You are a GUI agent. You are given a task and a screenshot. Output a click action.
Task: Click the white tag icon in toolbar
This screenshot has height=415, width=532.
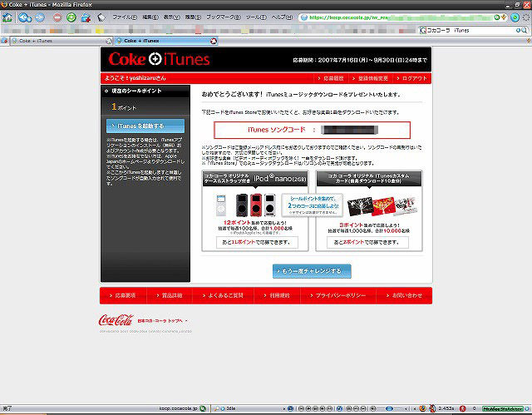101,17
